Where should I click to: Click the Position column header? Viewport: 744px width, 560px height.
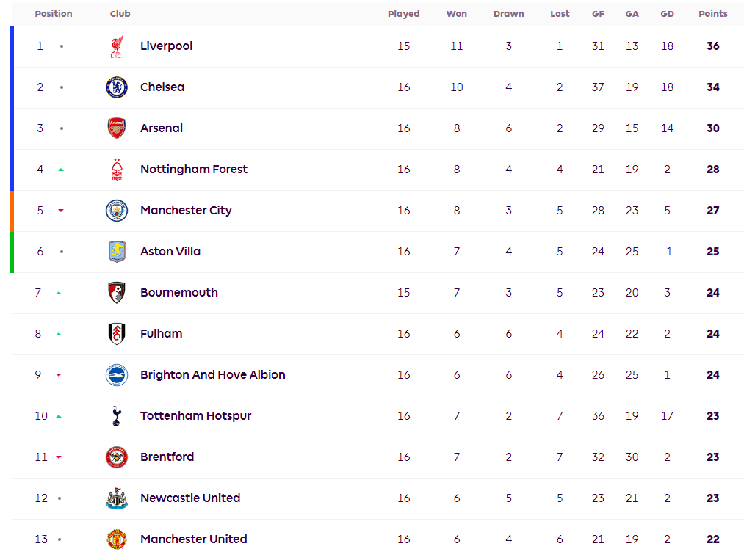click(54, 14)
